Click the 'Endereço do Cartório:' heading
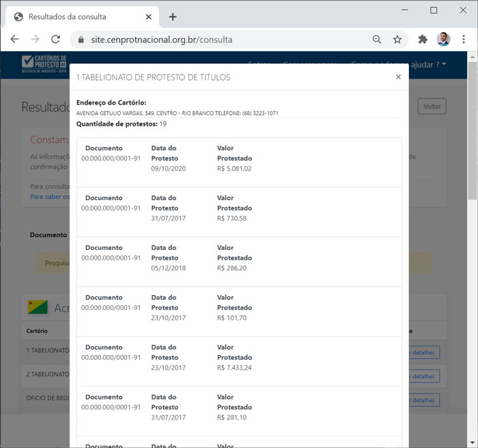The width and height of the screenshot is (478, 448). [111, 102]
